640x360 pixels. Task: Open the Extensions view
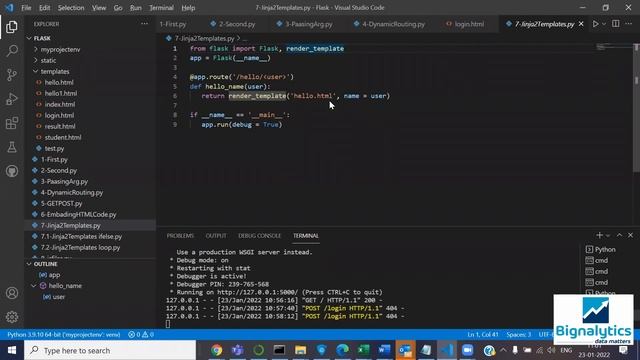[12, 123]
